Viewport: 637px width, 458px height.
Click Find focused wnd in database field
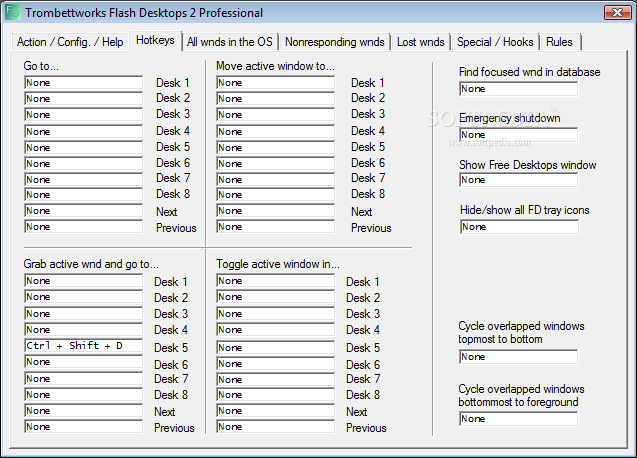click(x=519, y=89)
